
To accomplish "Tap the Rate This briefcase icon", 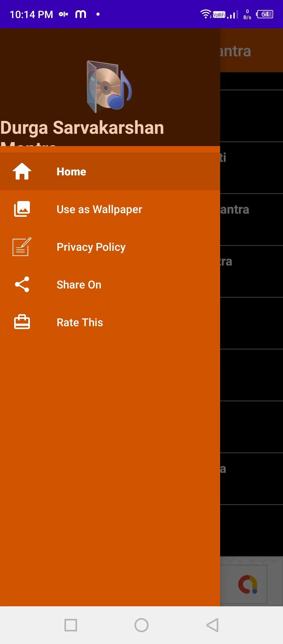I will (22, 322).
